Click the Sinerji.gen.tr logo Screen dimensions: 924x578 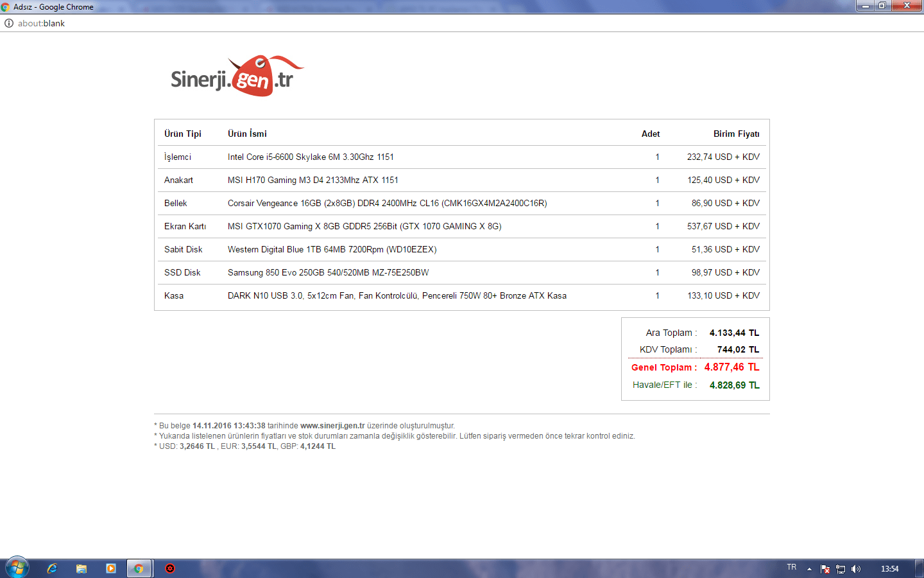(x=237, y=76)
